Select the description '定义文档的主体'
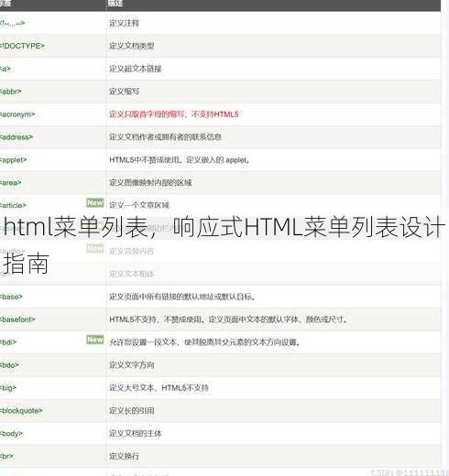This screenshot has width=449, height=476. coord(136,433)
